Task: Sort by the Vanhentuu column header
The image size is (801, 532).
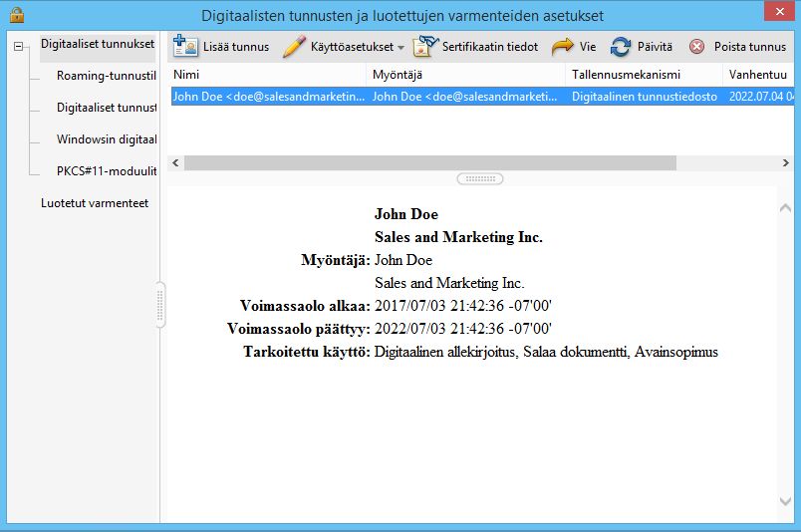Action: (758, 75)
